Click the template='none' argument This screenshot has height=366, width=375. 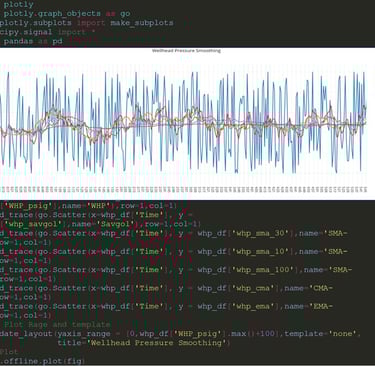(x=320, y=334)
